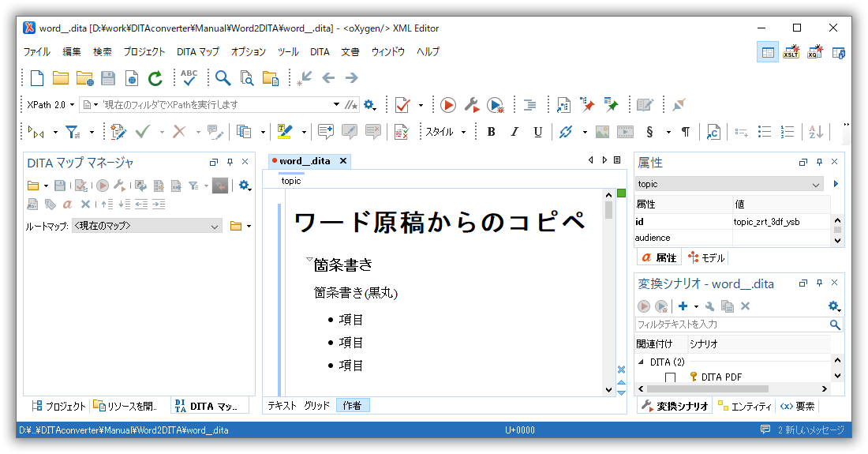This screenshot has height=454, width=868.
Task: Toggle track changes pencil icon
Action: (x=118, y=132)
